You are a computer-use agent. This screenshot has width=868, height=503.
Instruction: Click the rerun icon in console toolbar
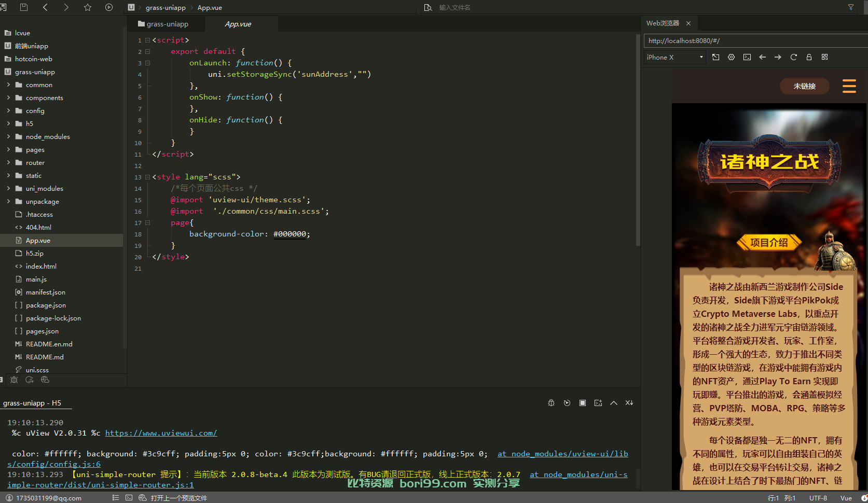click(x=567, y=403)
